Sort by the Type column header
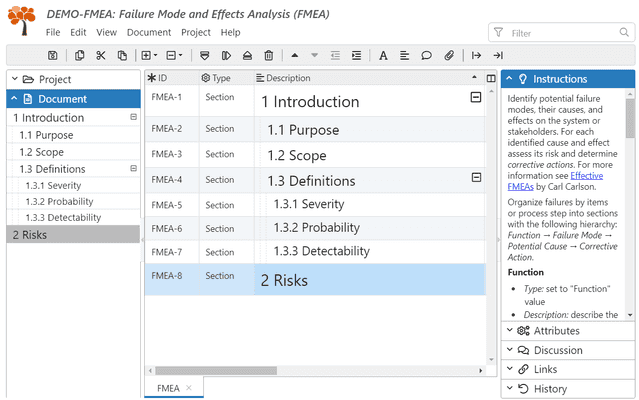Image resolution: width=639 pixels, height=400 pixels. [x=227, y=78]
